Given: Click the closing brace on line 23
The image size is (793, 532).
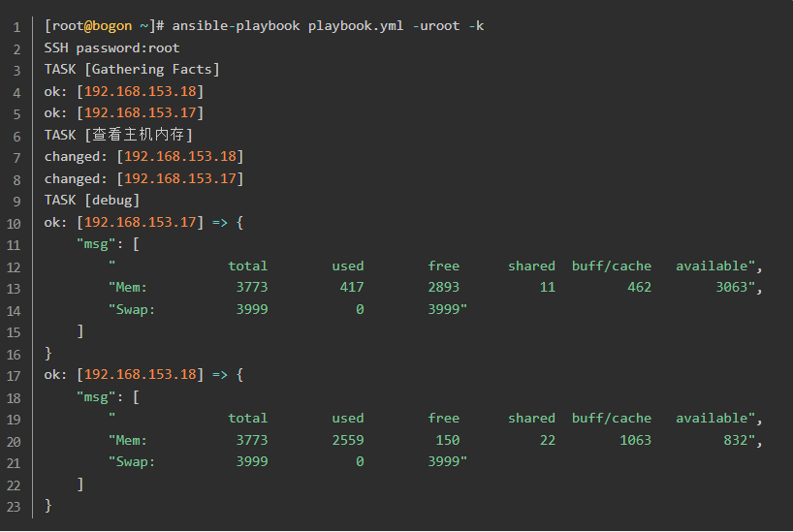Looking at the screenshot, I should (x=48, y=505).
